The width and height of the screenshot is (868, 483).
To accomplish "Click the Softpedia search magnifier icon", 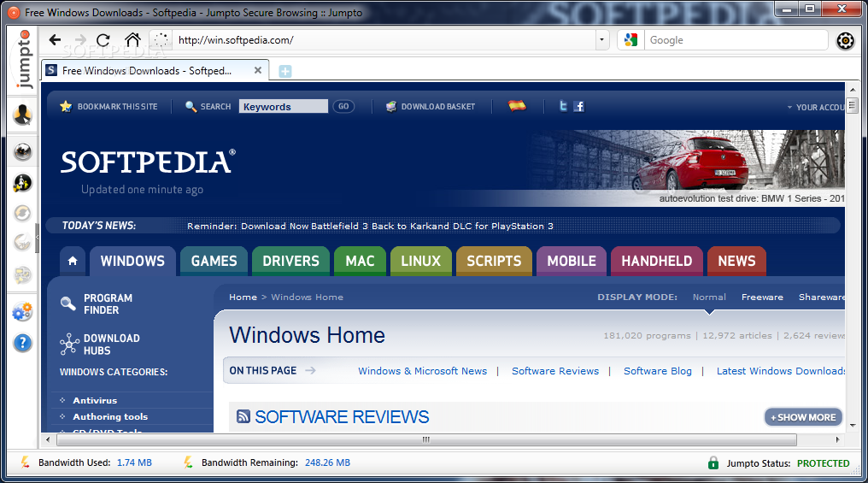I will (191, 106).
